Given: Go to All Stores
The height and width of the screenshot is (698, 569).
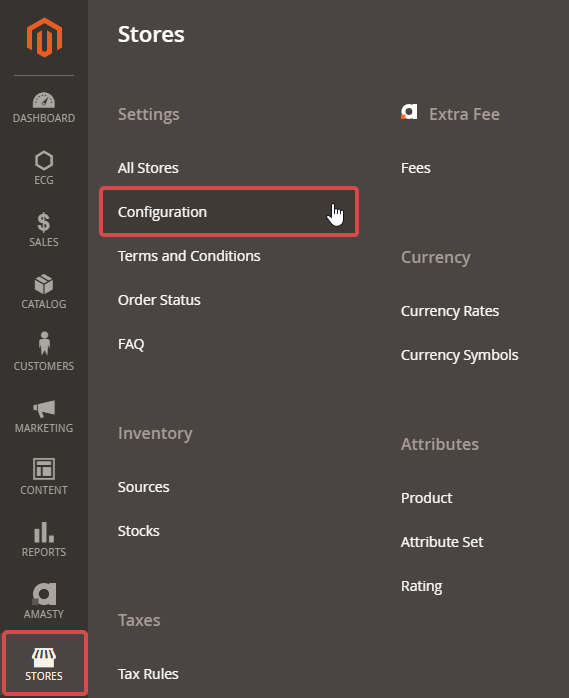Looking at the screenshot, I should (x=148, y=168).
